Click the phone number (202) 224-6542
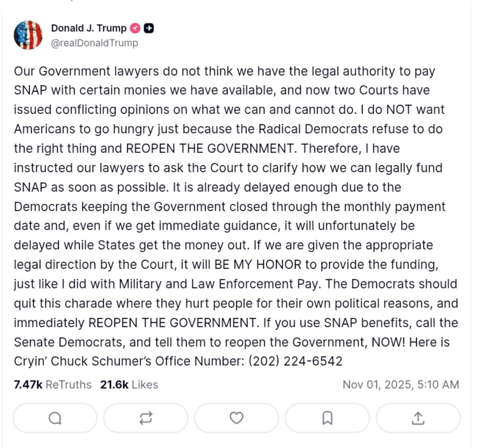 tap(296, 361)
